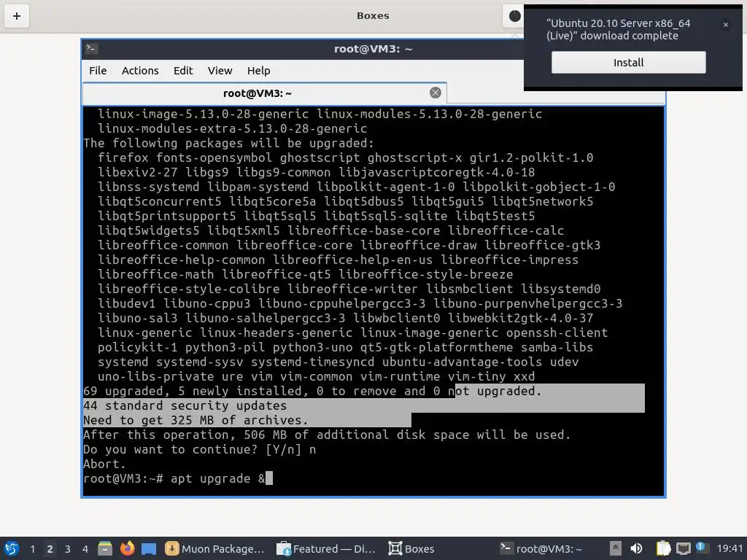Switch to workspace 1
This screenshot has height=560, width=747.
pyautogui.click(x=32, y=548)
